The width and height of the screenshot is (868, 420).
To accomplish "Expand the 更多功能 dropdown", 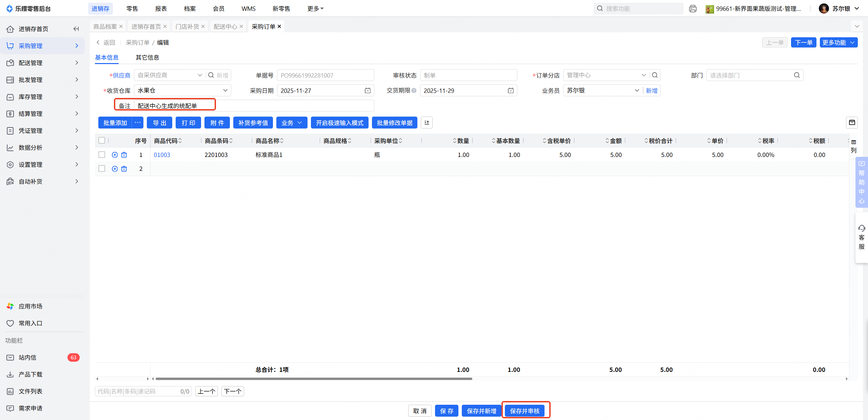I will [x=838, y=42].
